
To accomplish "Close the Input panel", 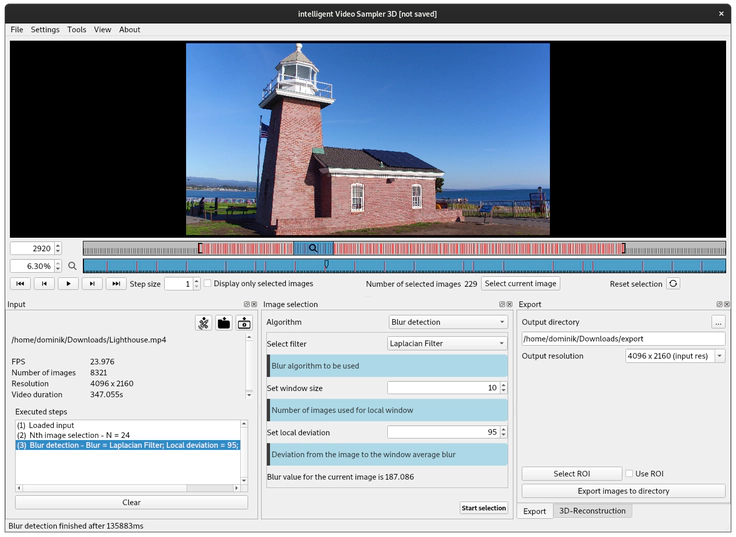I will pos(254,304).
